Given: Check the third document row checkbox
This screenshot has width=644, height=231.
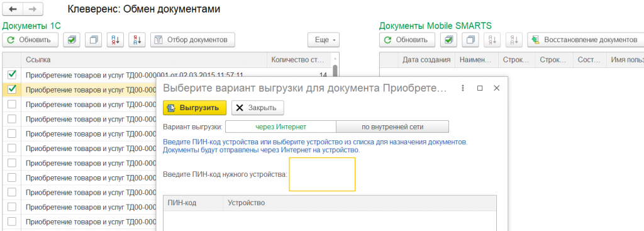Looking at the screenshot, I should [12, 104].
